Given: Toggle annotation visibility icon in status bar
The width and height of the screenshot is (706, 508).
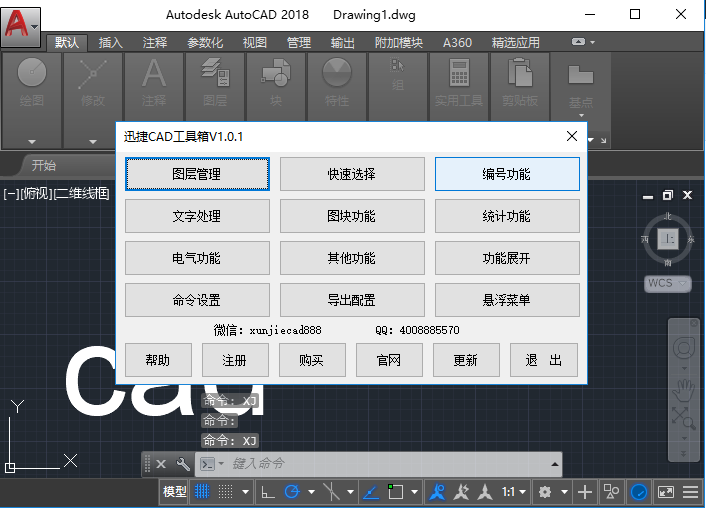Looking at the screenshot, I should click(437, 492).
